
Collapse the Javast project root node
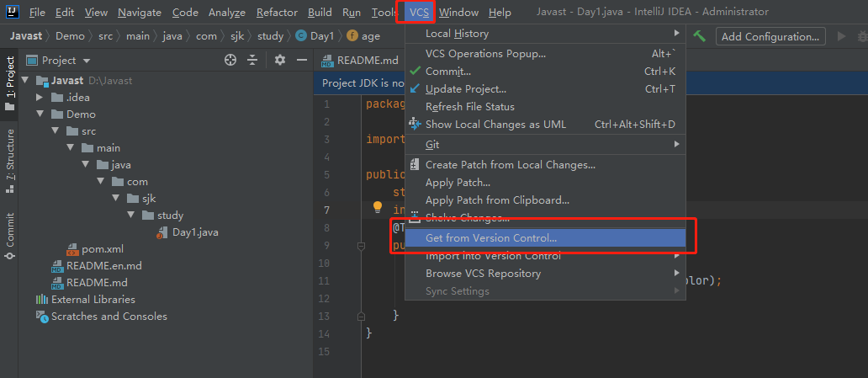24,80
